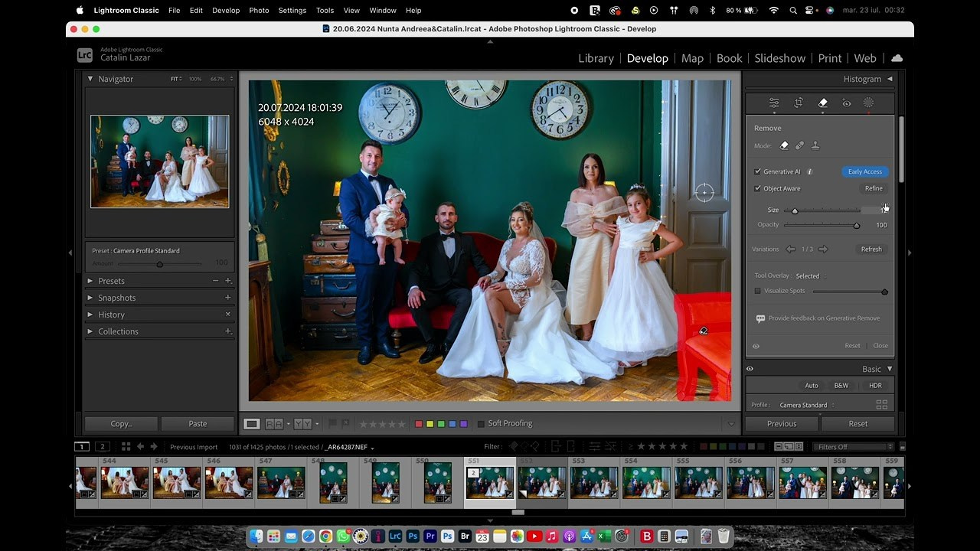
Task: Select Clone stamp mode in Remove panel
Action: point(817,145)
